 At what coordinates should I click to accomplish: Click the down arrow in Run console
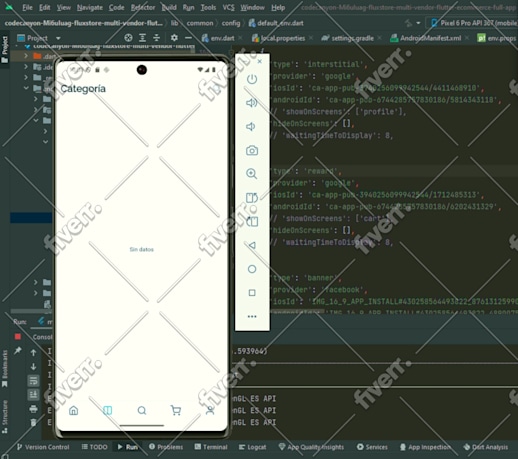[33, 367]
